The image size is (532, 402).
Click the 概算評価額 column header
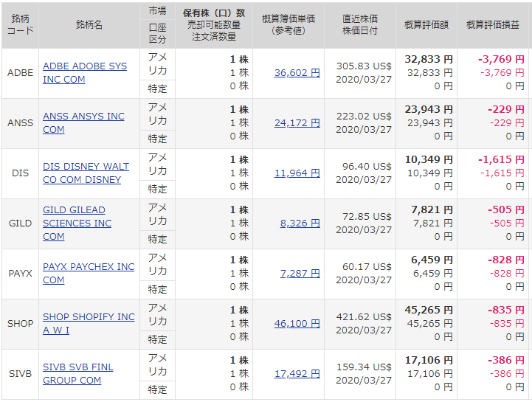426,24
